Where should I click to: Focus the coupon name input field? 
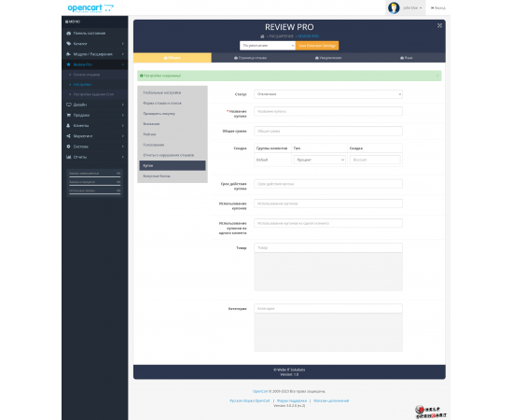click(328, 111)
